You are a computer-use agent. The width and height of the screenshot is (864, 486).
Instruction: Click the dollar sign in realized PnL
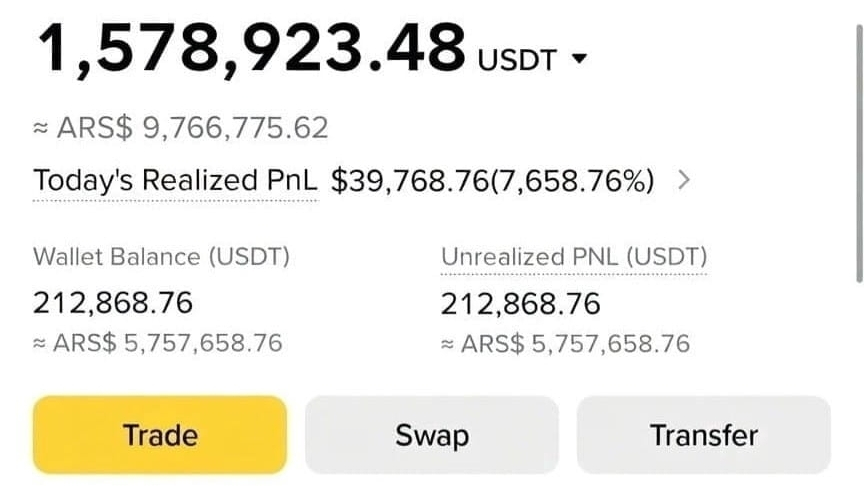[338, 181]
